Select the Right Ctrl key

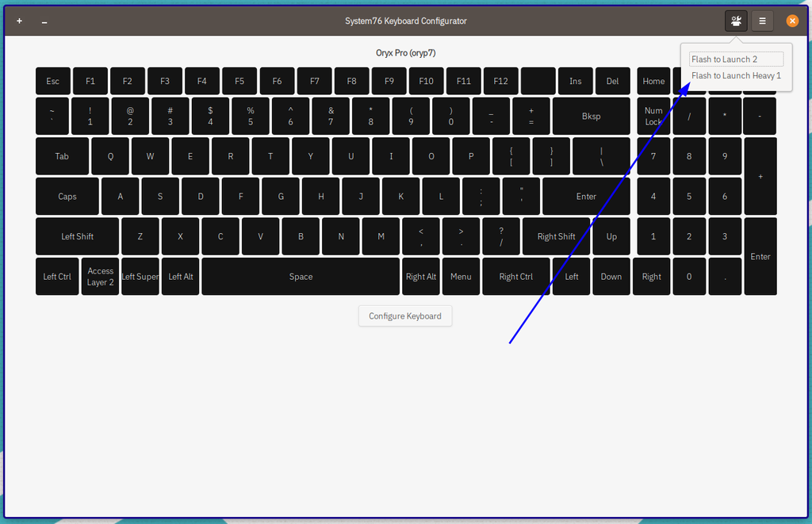(515, 276)
